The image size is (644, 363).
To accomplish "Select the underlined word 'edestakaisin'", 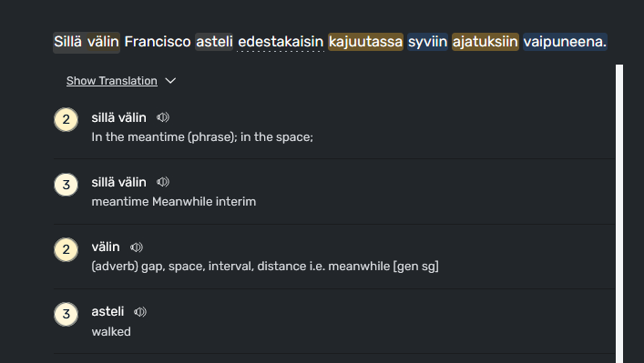I will [x=281, y=42].
